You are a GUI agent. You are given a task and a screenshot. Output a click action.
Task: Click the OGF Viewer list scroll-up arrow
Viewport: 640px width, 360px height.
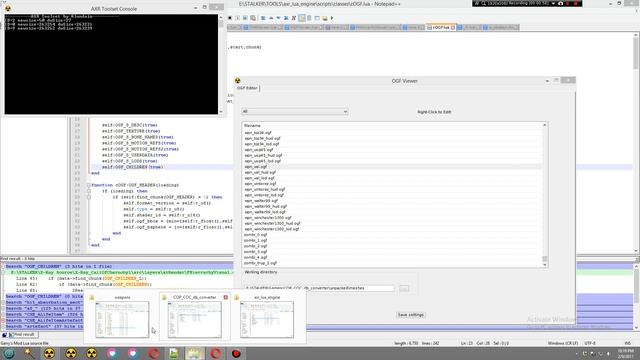(544, 125)
